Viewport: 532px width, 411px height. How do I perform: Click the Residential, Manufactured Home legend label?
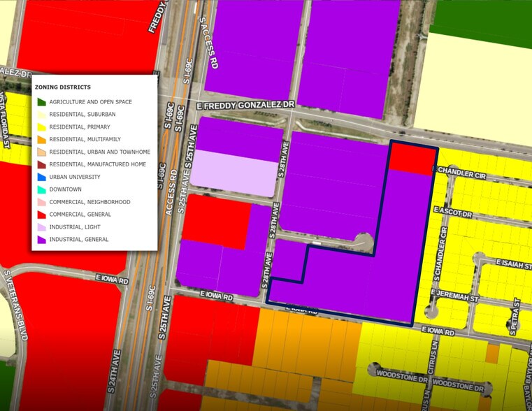click(97, 164)
